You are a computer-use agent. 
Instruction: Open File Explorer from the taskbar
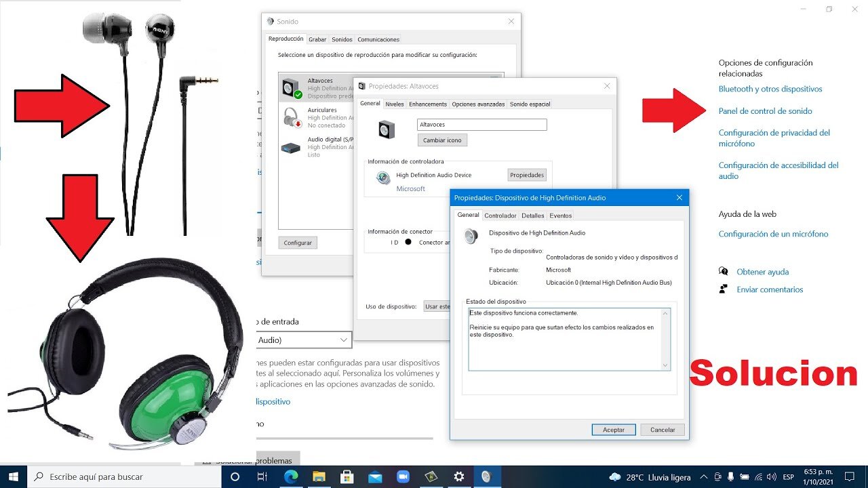pos(319,476)
